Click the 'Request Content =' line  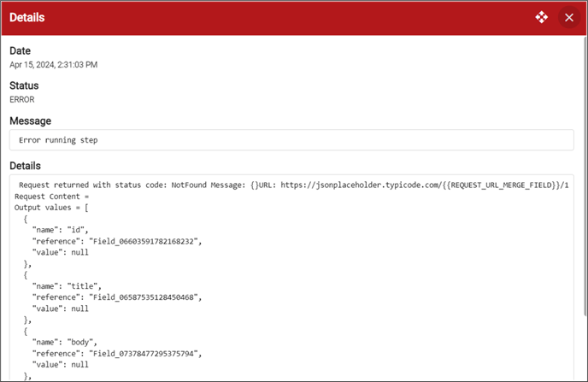tap(52, 197)
